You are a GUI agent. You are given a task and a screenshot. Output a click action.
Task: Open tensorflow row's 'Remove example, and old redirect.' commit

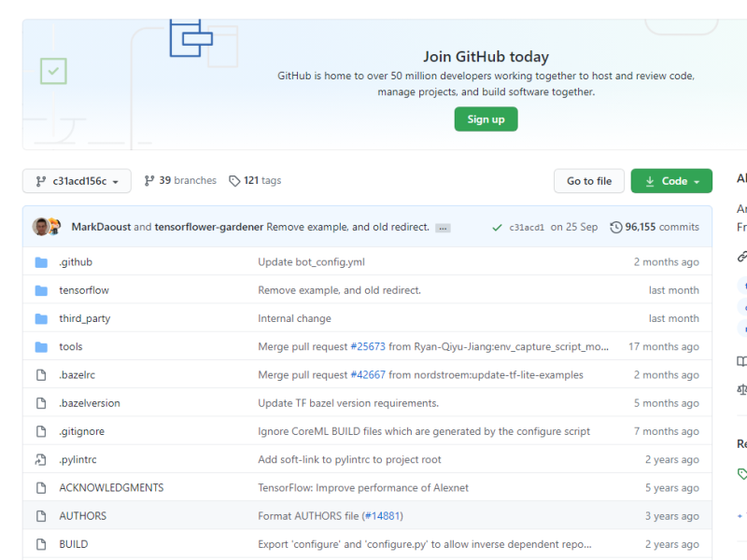click(339, 290)
